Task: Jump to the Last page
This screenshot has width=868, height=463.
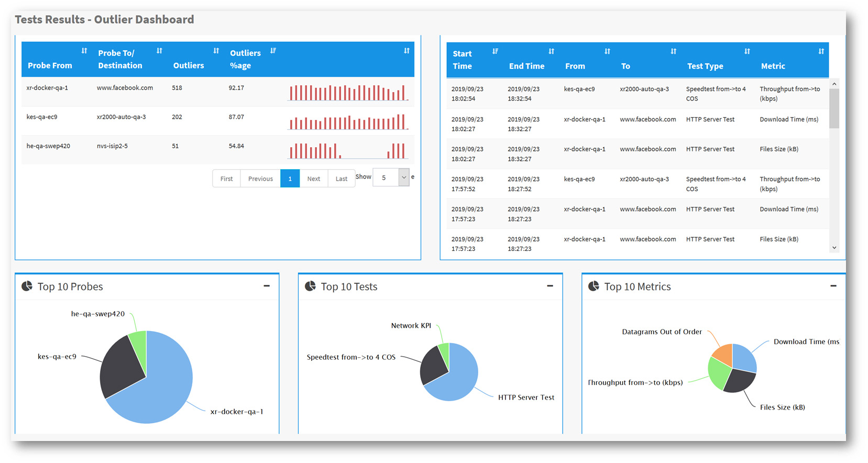Action: 341,179
